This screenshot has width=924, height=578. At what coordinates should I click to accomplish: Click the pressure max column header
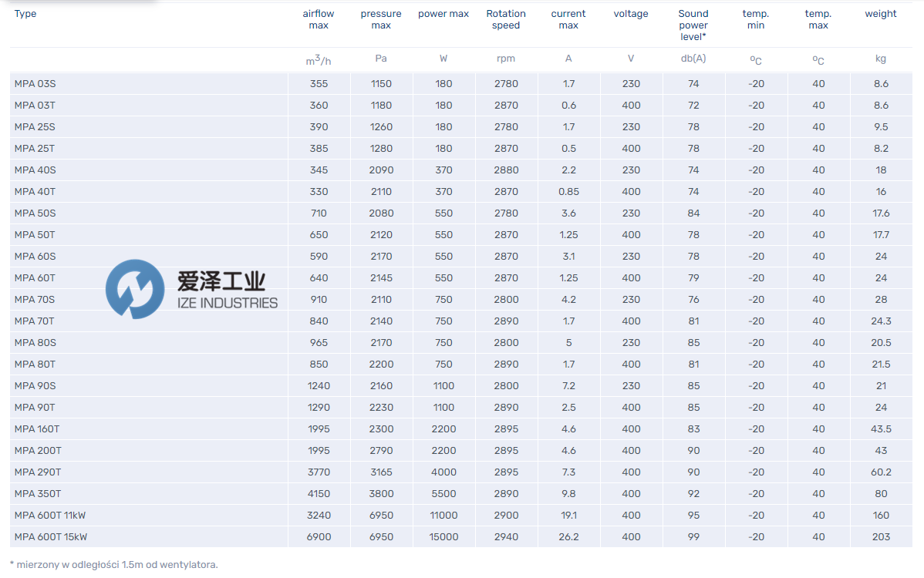(x=381, y=19)
